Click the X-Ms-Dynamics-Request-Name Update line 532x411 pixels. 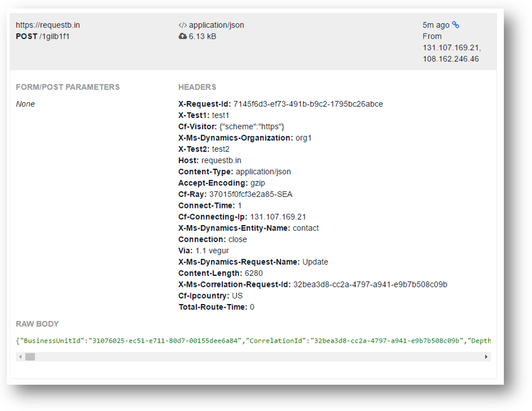(253, 262)
